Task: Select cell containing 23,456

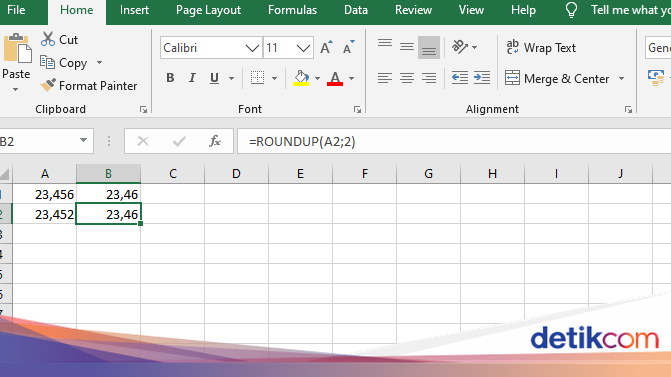Action: [45, 194]
